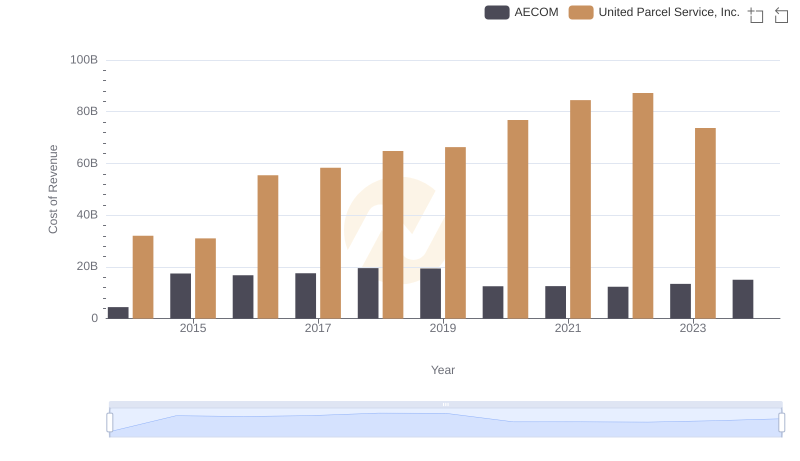Grab the left data zoom slider handle
Screen dimensions: 800x461
pos(110,422)
